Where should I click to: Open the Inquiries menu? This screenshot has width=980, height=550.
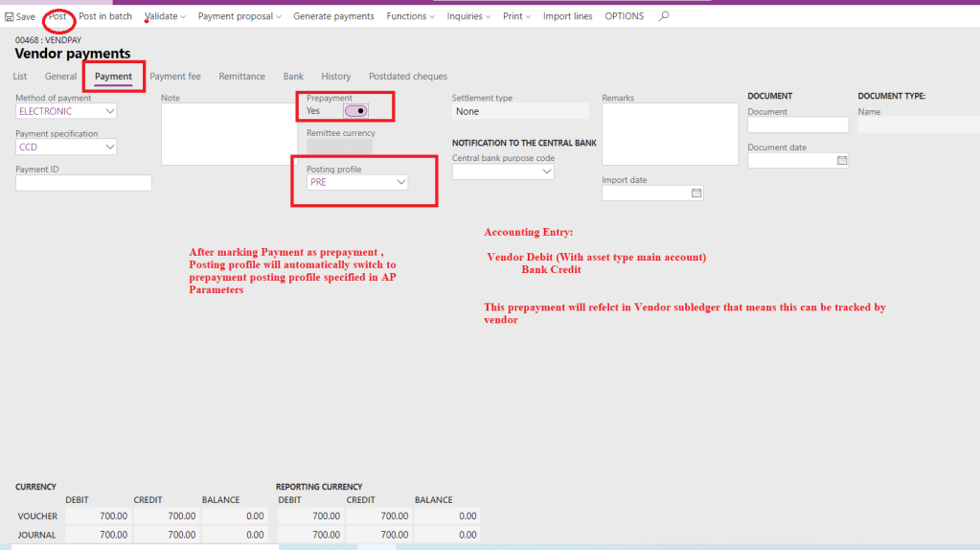point(468,16)
